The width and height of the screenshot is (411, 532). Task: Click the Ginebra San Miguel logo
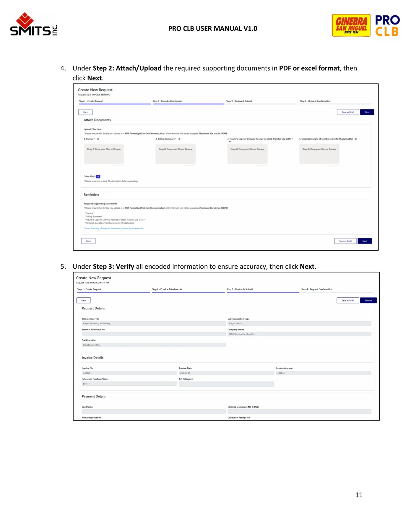coord(351,25)
